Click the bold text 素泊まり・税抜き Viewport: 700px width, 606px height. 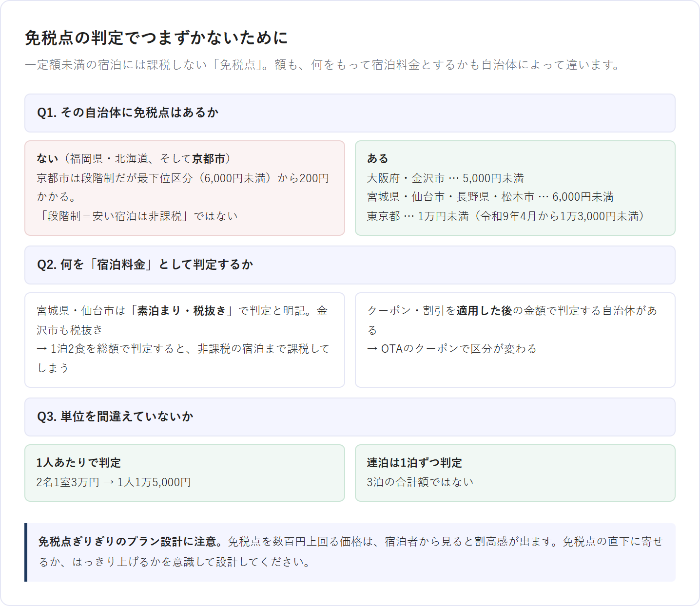point(182,311)
